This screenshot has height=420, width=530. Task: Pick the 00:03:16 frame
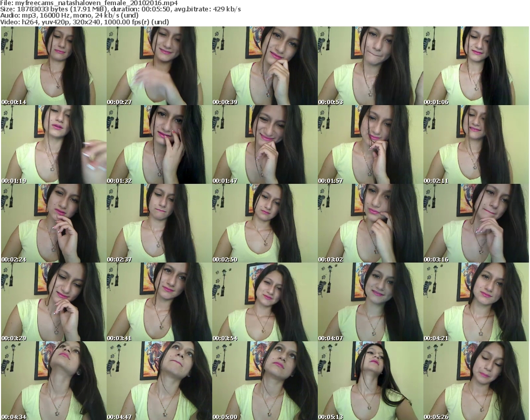point(476,223)
